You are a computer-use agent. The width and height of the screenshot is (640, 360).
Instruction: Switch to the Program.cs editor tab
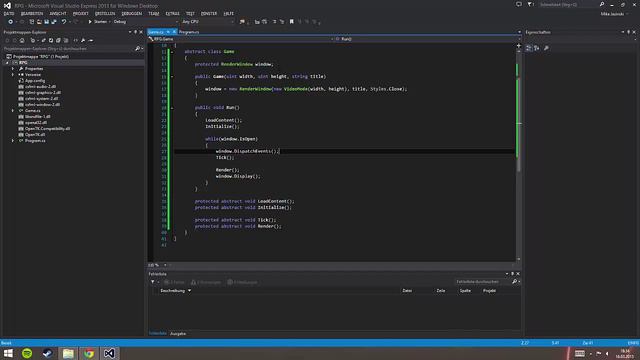[x=189, y=32]
